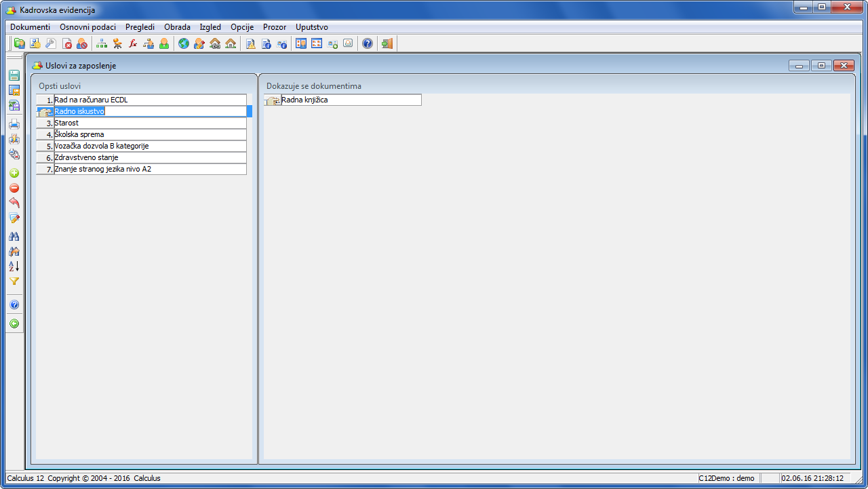This screenshot has height=489, width=868.
Task: Open the Obrada menu
Action: point(177,27)
